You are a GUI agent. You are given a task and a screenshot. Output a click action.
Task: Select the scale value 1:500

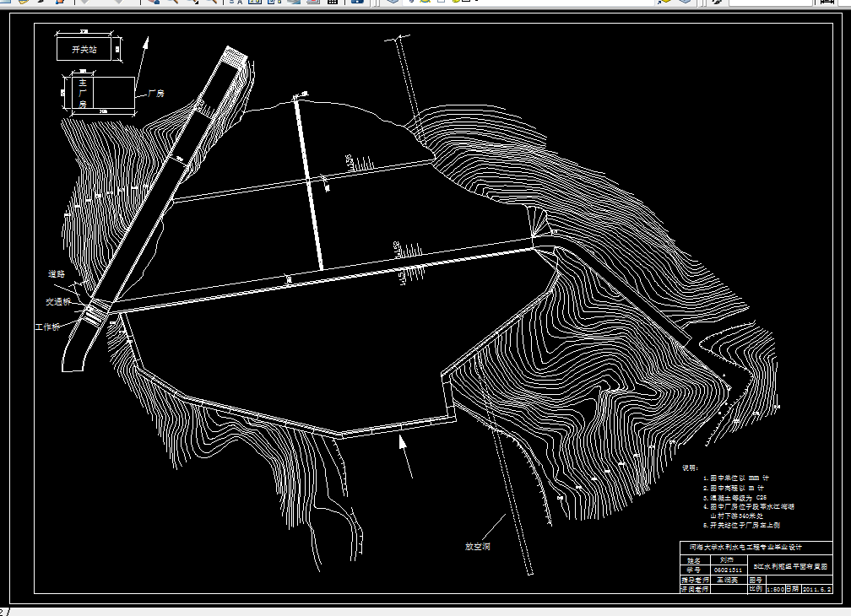click(x=775, y=589)
